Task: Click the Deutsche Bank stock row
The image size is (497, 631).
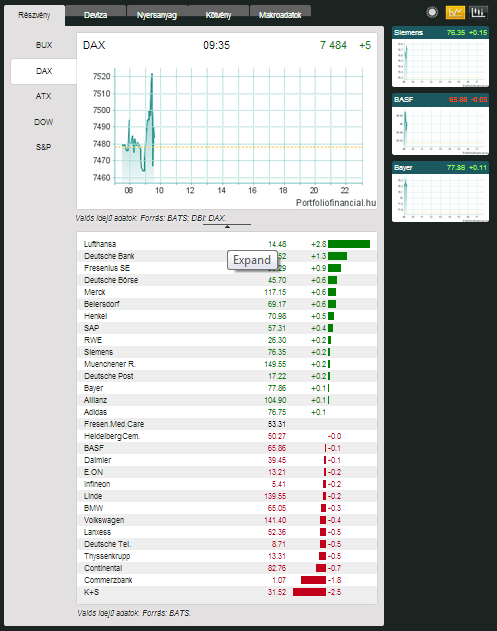Action: point(227,256)
